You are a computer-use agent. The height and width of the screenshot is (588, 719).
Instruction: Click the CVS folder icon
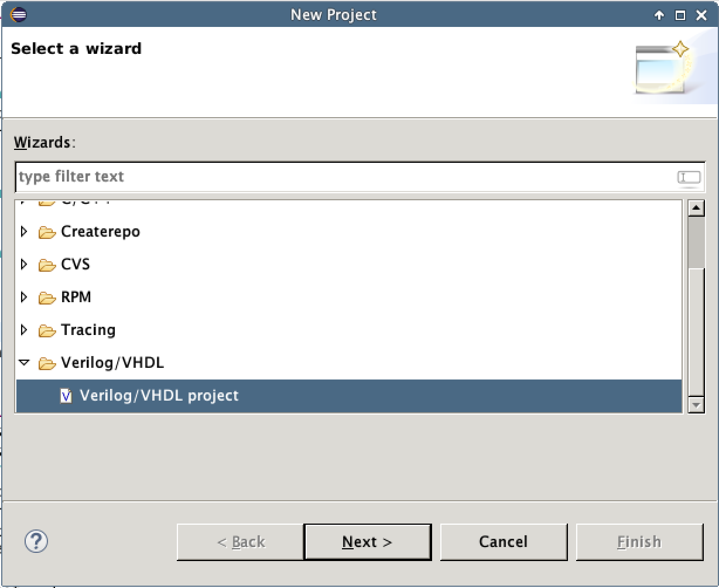47,265
